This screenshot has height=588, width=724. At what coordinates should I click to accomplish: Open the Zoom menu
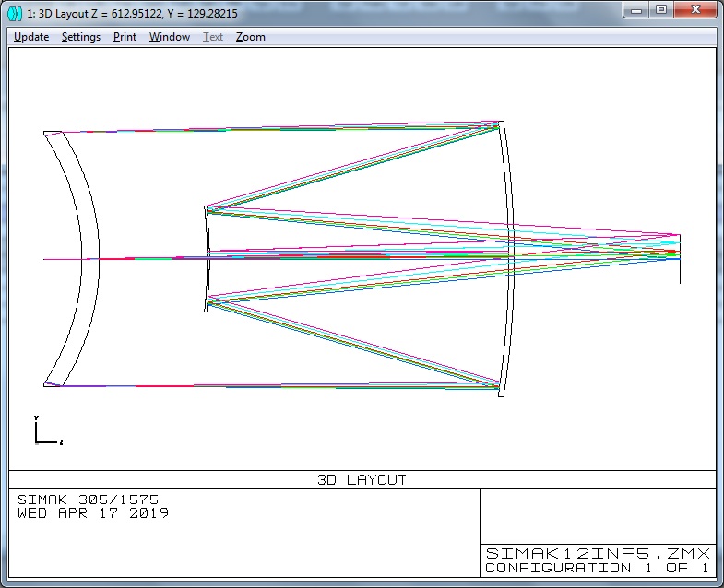(x=250, y=37)
